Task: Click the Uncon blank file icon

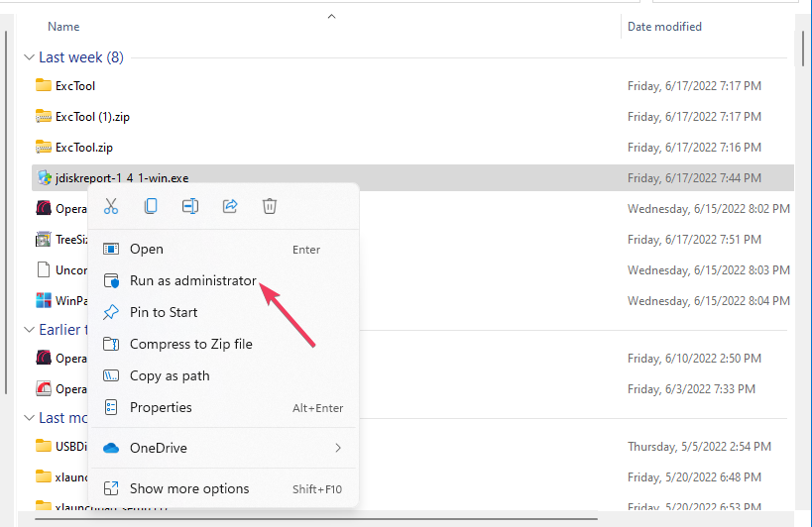Action: point(44,270)
